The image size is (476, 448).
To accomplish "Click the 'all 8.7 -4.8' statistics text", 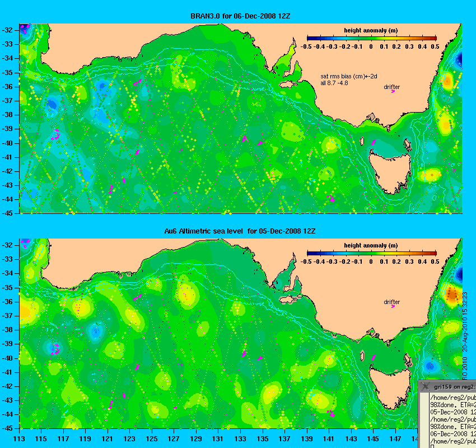I will pyautogui.click(x=334, y=83).
